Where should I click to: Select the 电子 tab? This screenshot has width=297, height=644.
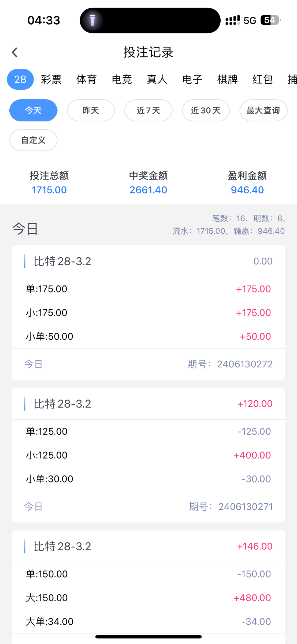(x=192, y=79)
